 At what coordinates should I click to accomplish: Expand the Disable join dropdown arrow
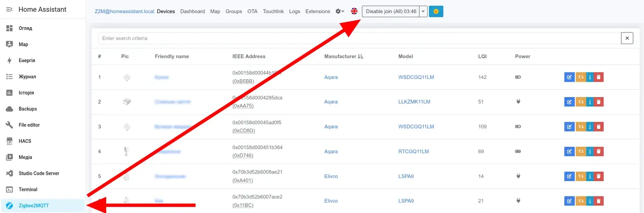pyautogui.click(x=423, y=11)
